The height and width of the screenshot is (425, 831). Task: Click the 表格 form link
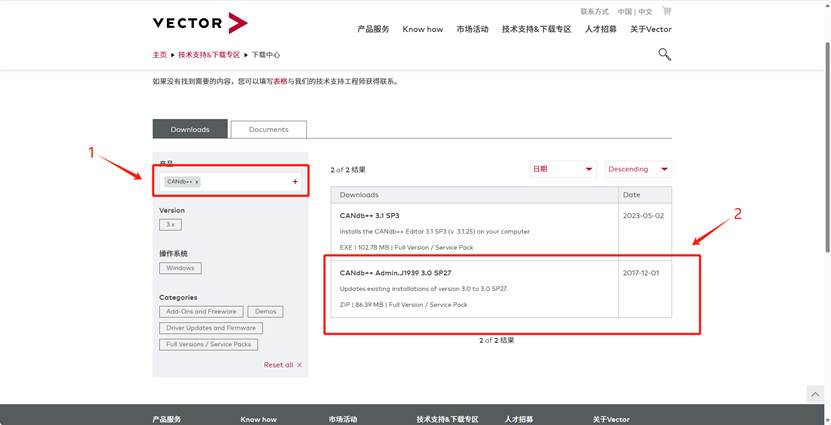pyautogui.click(x=280, y=82)
